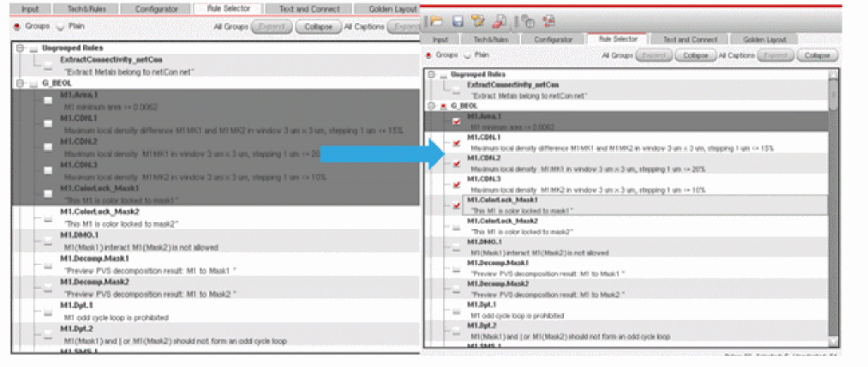Collapse G_BEOL tree node in left panel
This screenshot has width=868, height=367.
pos(21,83)
